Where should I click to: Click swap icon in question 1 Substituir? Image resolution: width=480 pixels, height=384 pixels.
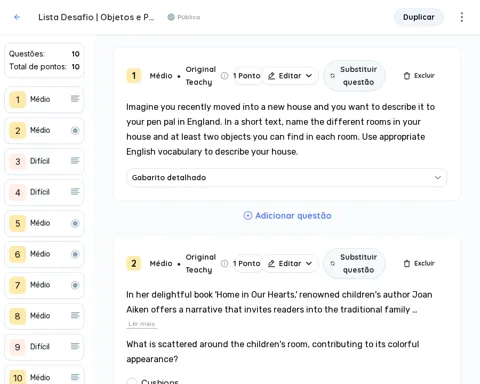pyautogui.click(x=332, y=76)
